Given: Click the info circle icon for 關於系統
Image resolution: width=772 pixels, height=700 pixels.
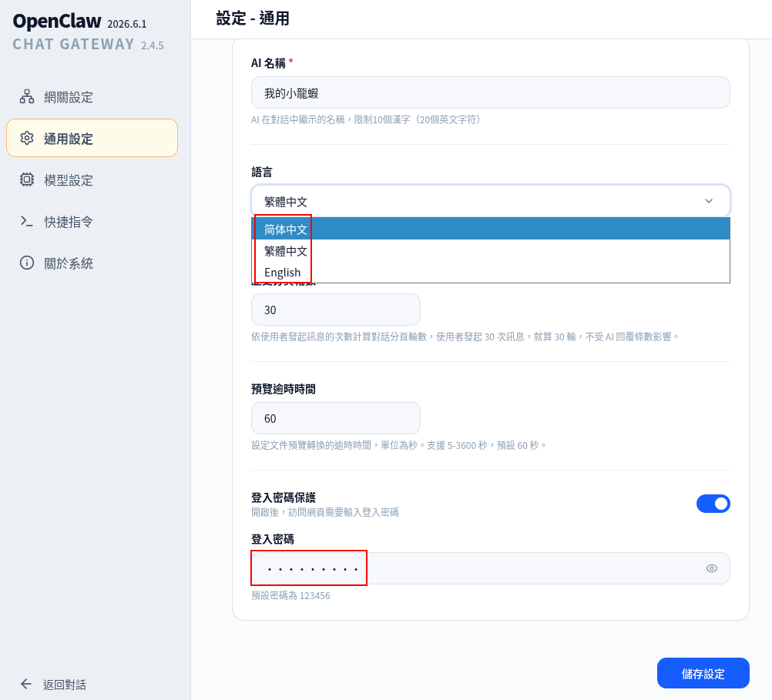Looking at the screenshot, I should point(27,263).
